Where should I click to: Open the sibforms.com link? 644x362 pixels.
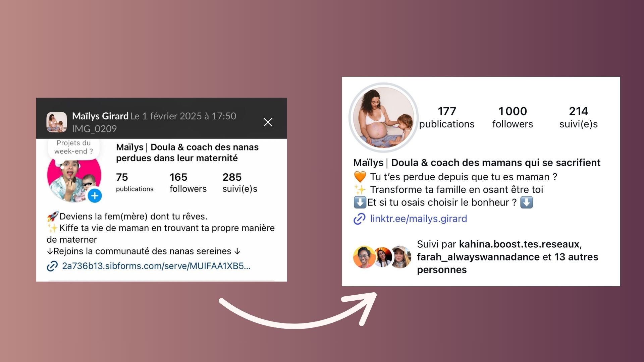(156, 266)
